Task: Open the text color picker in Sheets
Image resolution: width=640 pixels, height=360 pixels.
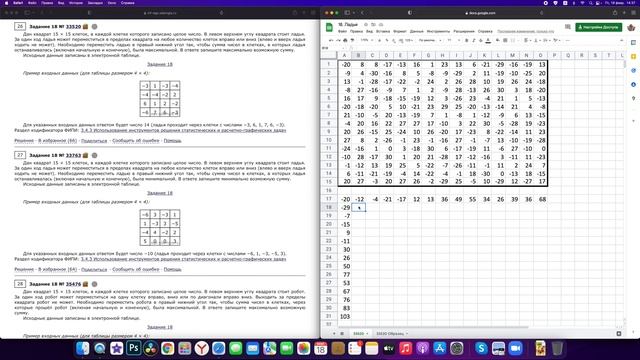Action: click(x=488, y=40)
